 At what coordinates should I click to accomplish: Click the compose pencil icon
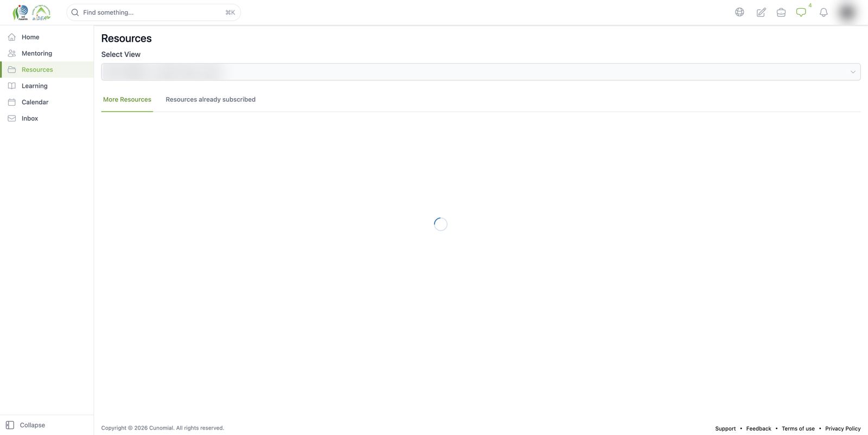761,12
